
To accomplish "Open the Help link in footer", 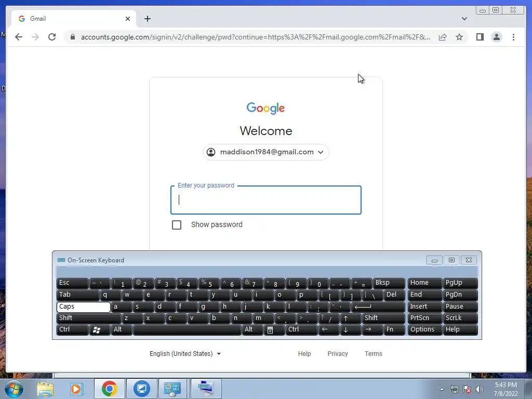I will (304, 353).
